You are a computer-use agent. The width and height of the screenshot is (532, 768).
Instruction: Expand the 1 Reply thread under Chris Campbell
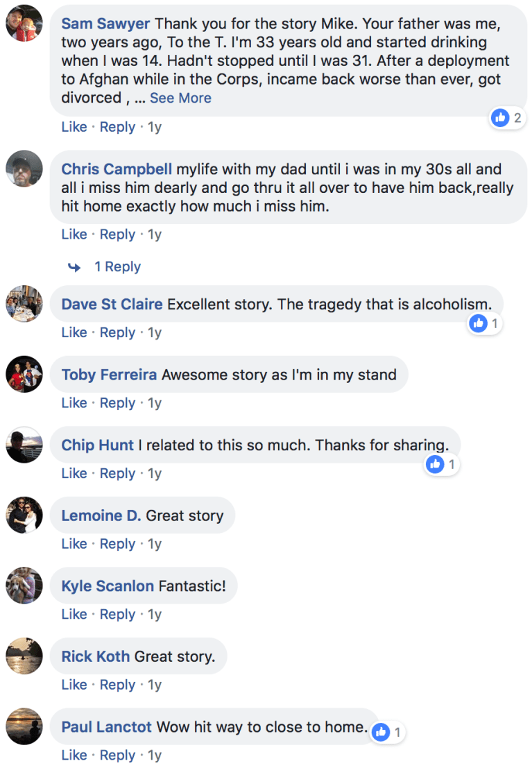[118, 266]
